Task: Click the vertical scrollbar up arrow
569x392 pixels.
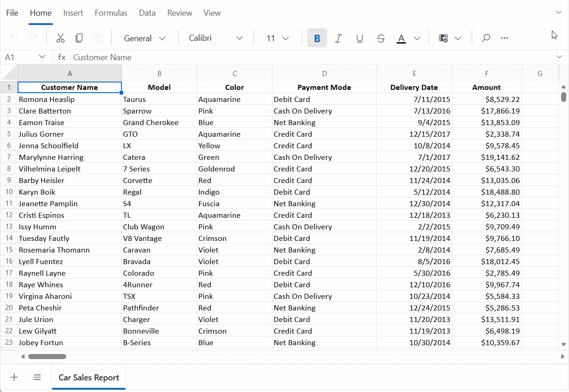Action: coord(563,87)
